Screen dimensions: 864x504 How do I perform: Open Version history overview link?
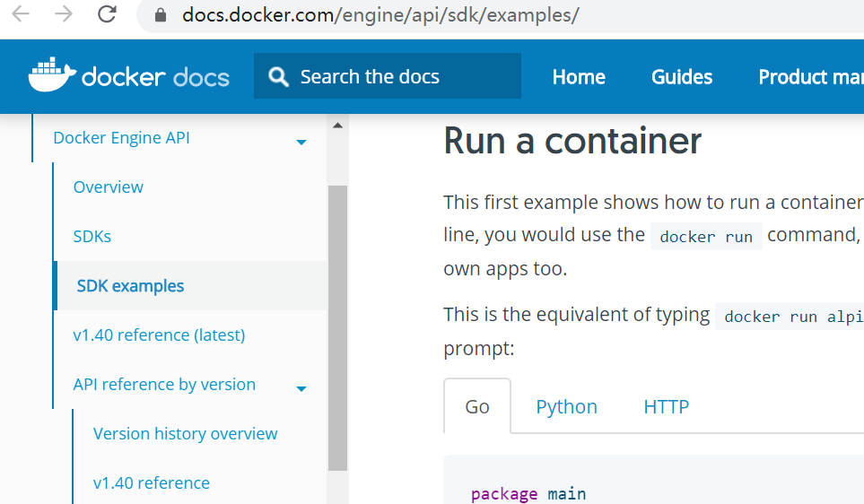[185, 434]
